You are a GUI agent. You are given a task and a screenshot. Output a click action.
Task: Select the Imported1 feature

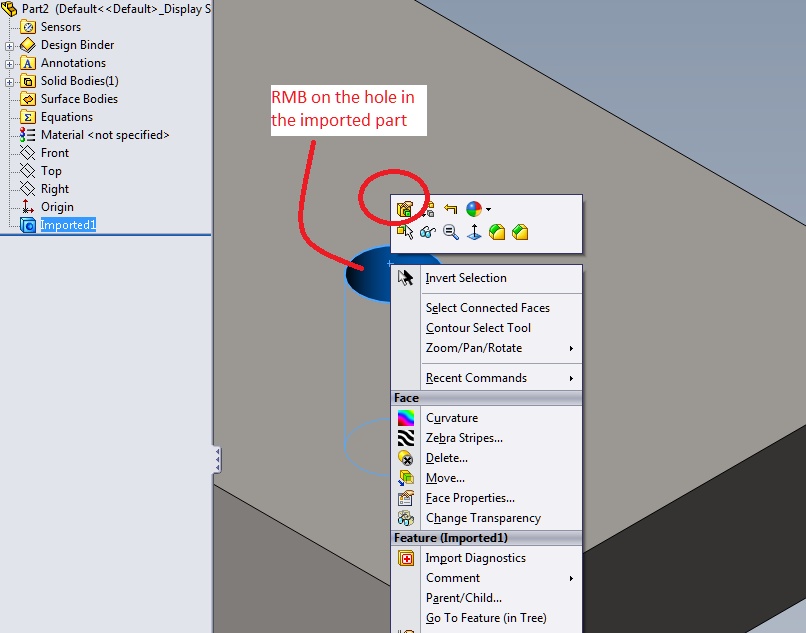[68, 225]
